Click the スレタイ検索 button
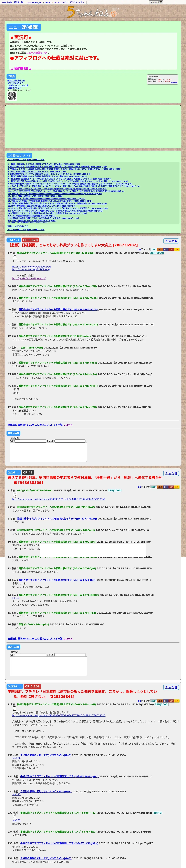 click(156, 2)
